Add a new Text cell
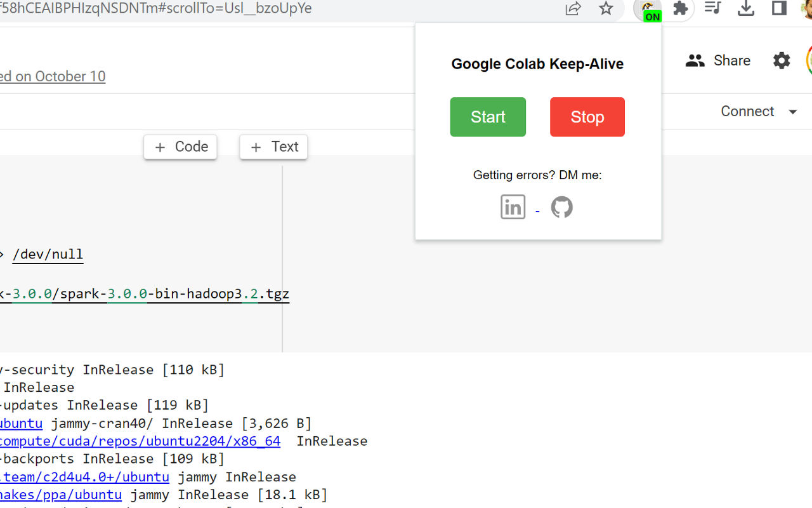This screenshot has width=812, height=508. (273, 147)
